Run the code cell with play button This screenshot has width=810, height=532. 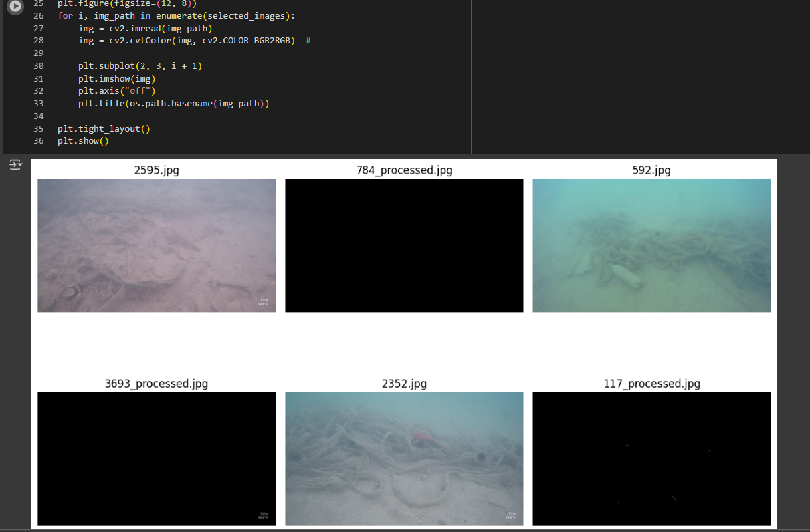pyautogui.click(x=15, y=5)
